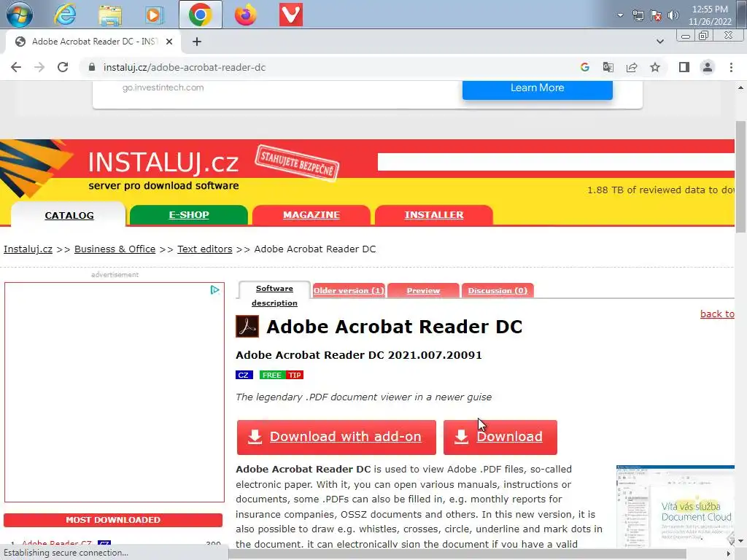This screenshot has width=747, height=560.
Task: Open Windows Explorer folder icon in taskbar
Action: click(110, 15)
